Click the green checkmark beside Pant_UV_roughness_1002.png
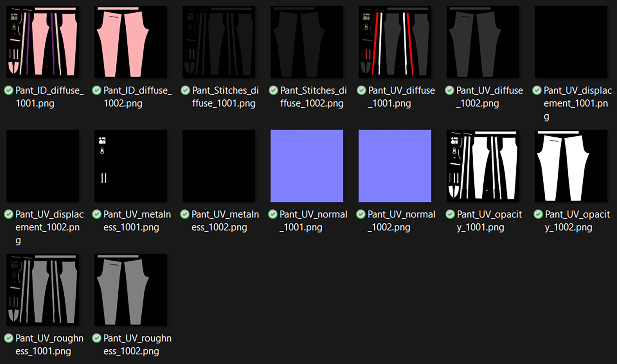Screen dimensions: 617x364 (97, 338)
